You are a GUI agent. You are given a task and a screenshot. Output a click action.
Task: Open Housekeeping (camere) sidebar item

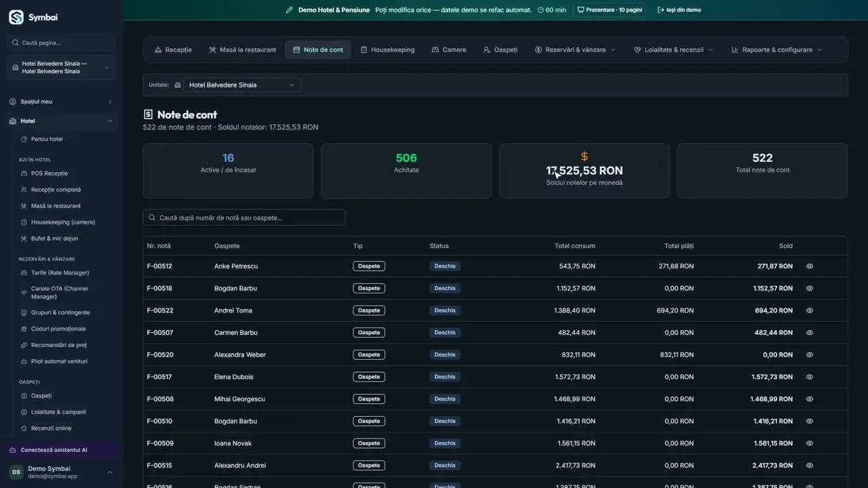pyautogui.click(x=63, y=222)
